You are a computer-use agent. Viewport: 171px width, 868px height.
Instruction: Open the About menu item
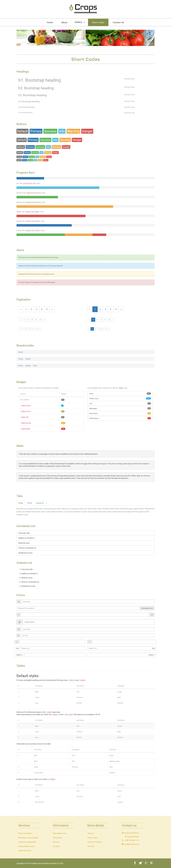pos(64,23)
